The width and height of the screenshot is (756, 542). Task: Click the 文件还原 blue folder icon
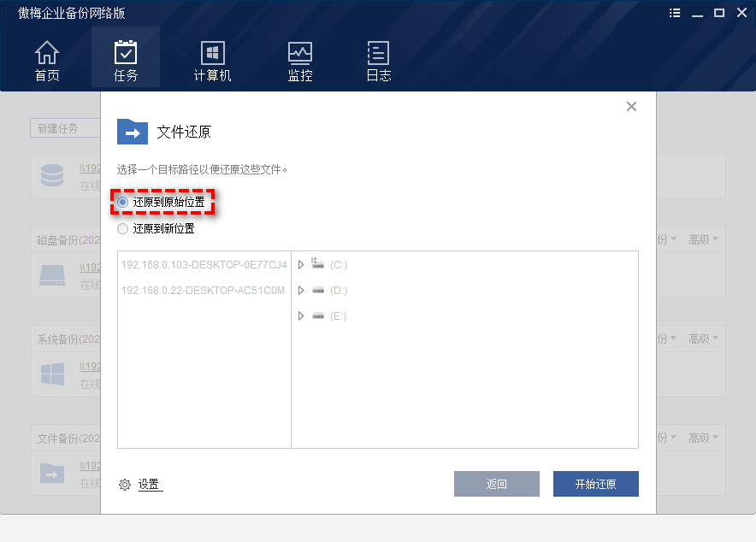click(x=133, y=132)
